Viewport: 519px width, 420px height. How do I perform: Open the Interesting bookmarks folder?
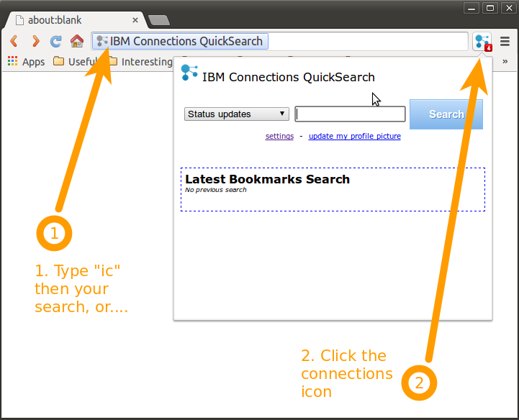pyautogui.click(x=140, y=62)
